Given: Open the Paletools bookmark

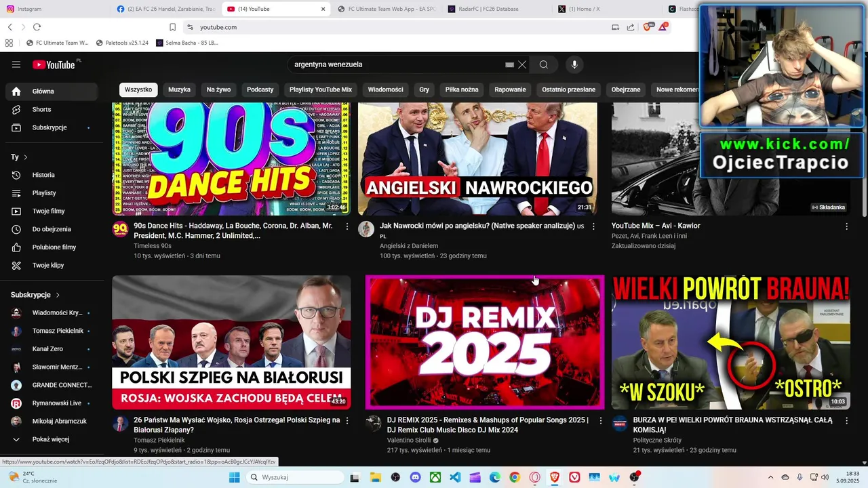Looking at the screenshot, I should tap(123, 43).
